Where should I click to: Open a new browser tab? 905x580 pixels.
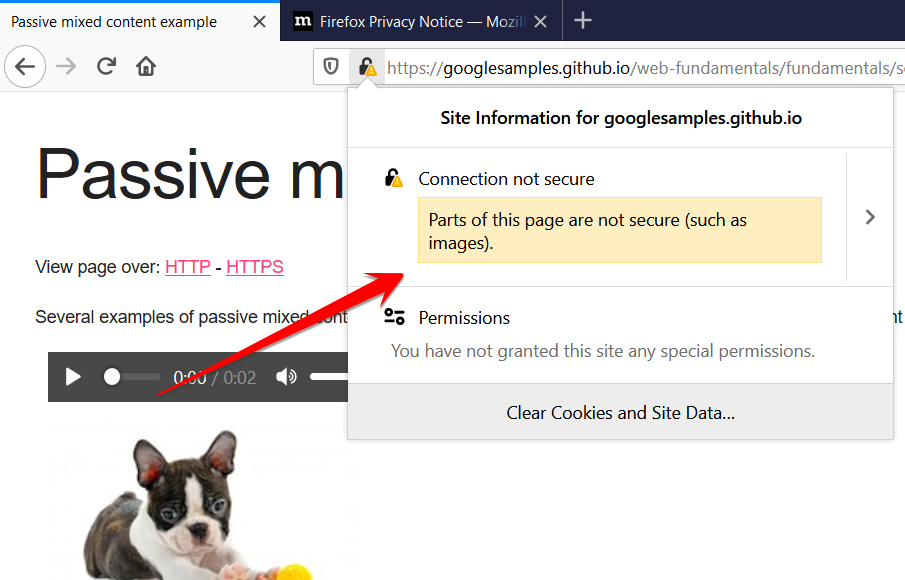click(x=583, y=20)
